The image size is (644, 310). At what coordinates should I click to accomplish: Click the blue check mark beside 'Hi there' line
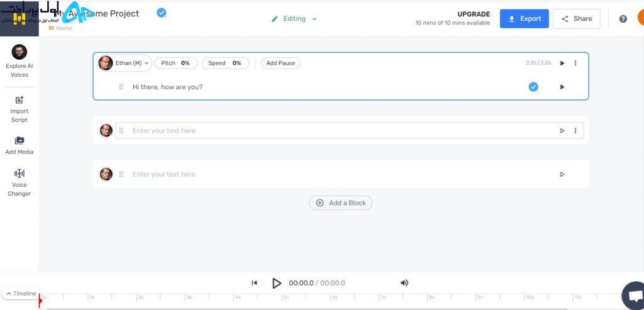pyautogui.click(x=533, y=87)
